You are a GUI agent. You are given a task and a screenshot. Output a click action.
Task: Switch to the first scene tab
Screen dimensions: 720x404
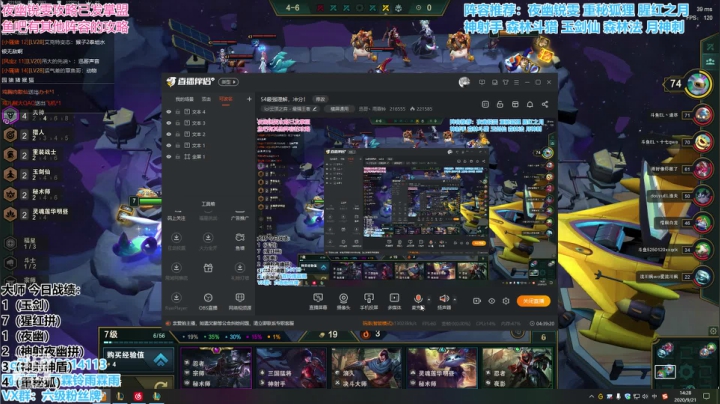[x=184, y=99]
